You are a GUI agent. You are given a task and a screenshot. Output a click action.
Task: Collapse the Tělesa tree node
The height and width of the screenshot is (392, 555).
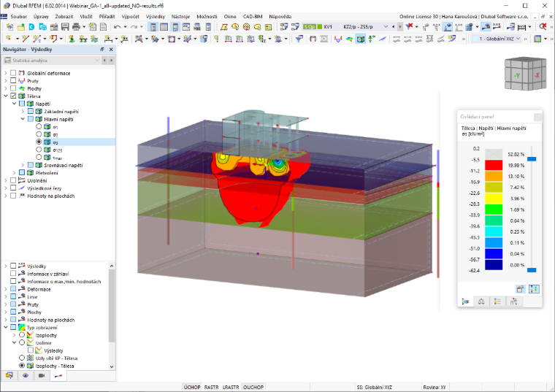coord(6,96)
